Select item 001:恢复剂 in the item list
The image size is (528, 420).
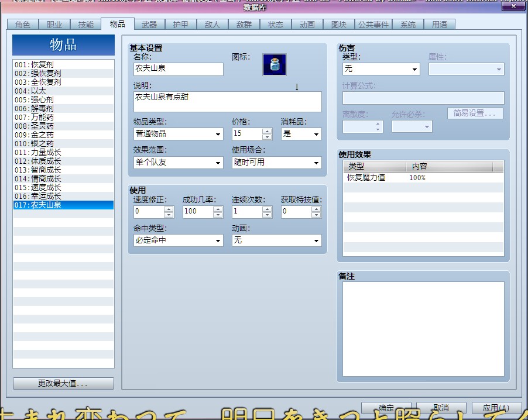click(35, 64)
